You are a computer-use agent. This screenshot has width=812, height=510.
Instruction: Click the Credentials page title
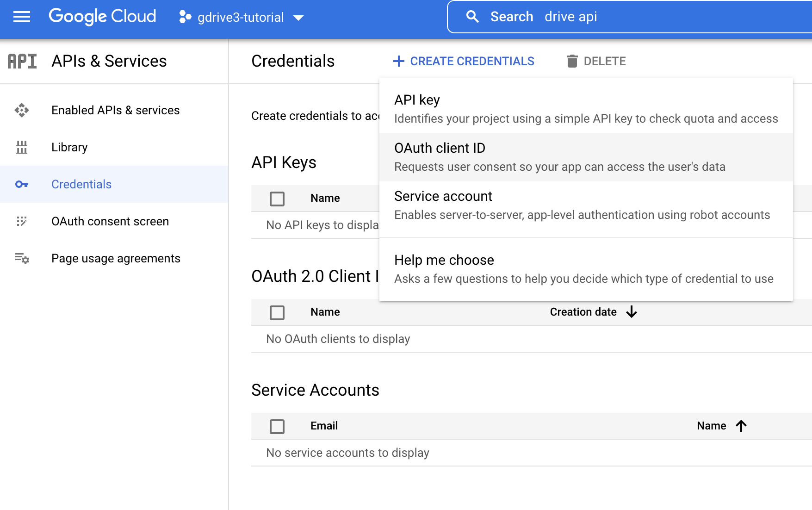click(x=293, y=61)
